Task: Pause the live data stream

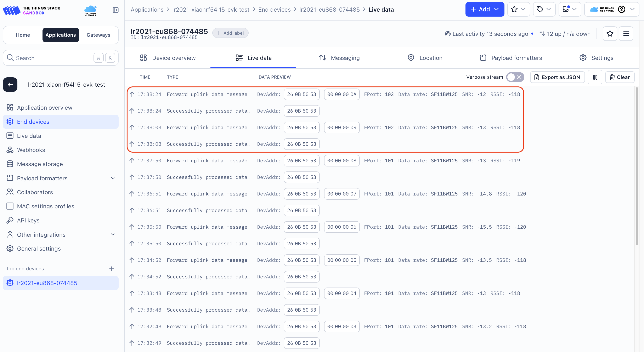Action: (x=595, y=77)
